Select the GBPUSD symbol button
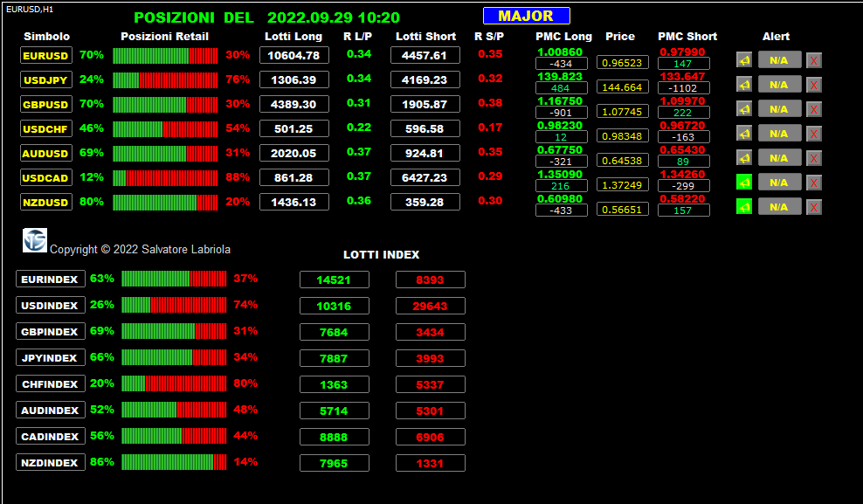The image size is (863, 504). (x=45, y=105)
